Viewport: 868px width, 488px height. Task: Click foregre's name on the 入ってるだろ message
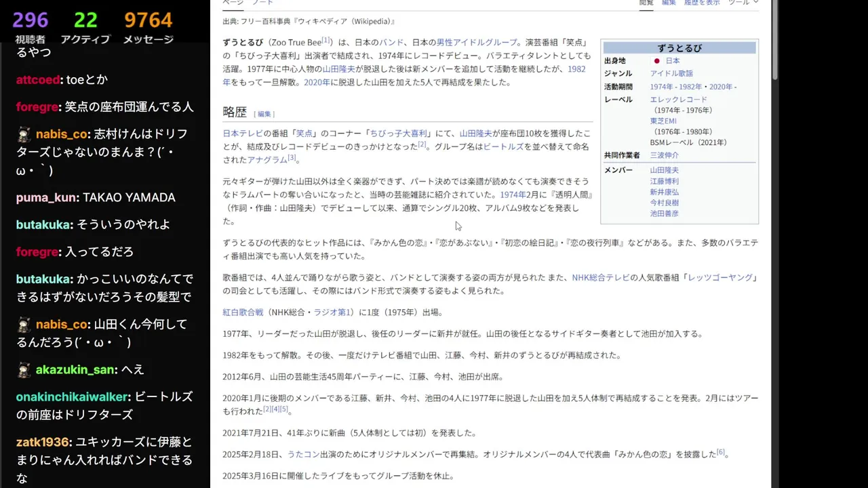tap(37, 252)
